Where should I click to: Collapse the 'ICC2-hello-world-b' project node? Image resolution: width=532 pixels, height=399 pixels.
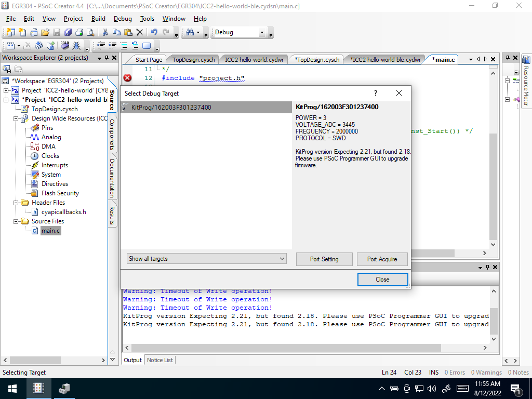tap(6, 100)
